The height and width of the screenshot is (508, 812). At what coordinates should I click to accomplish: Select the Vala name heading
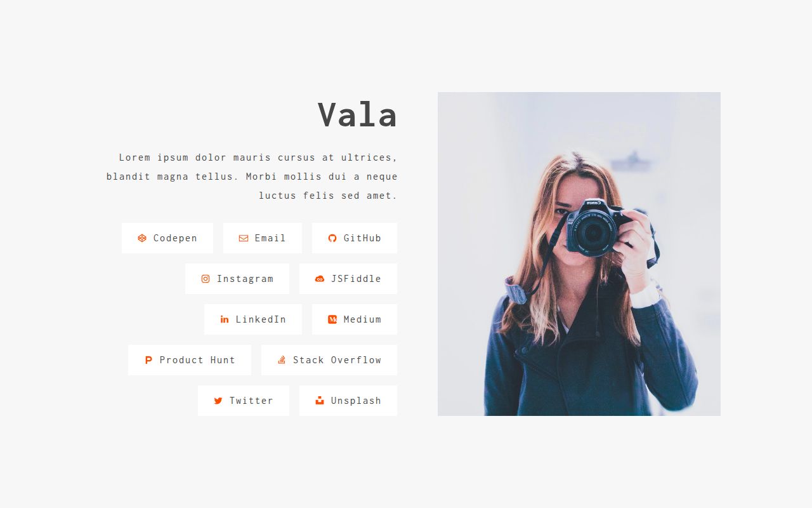pyautogui.click(x=358, y=115)
